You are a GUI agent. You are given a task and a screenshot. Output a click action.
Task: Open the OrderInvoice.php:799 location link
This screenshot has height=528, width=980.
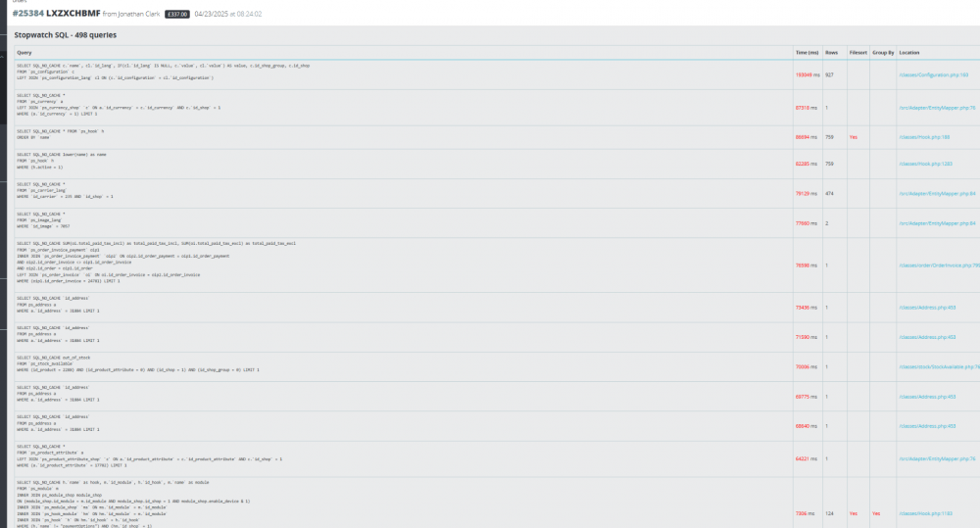click(940, 265)
